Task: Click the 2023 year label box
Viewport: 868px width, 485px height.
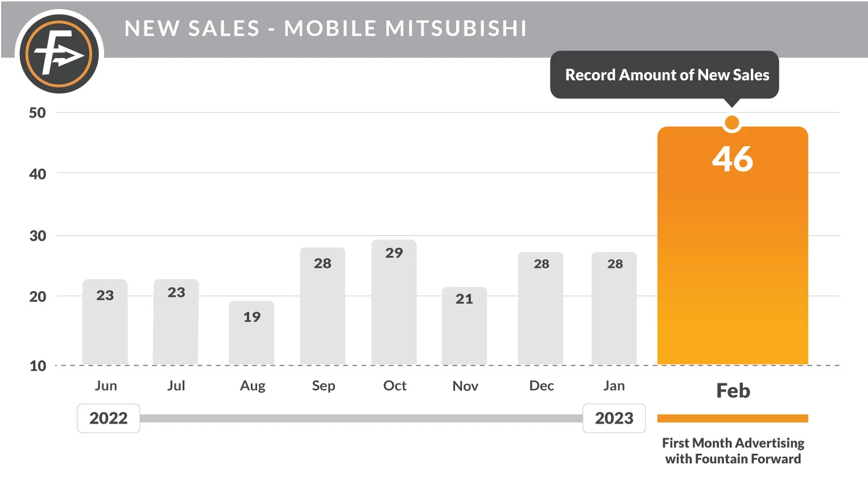Action: [614, 418]
